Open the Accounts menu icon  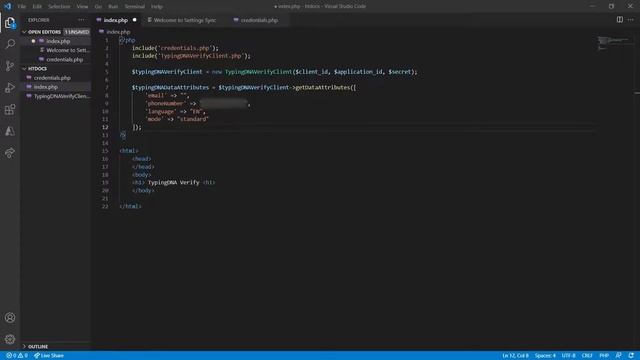point(10,318)
